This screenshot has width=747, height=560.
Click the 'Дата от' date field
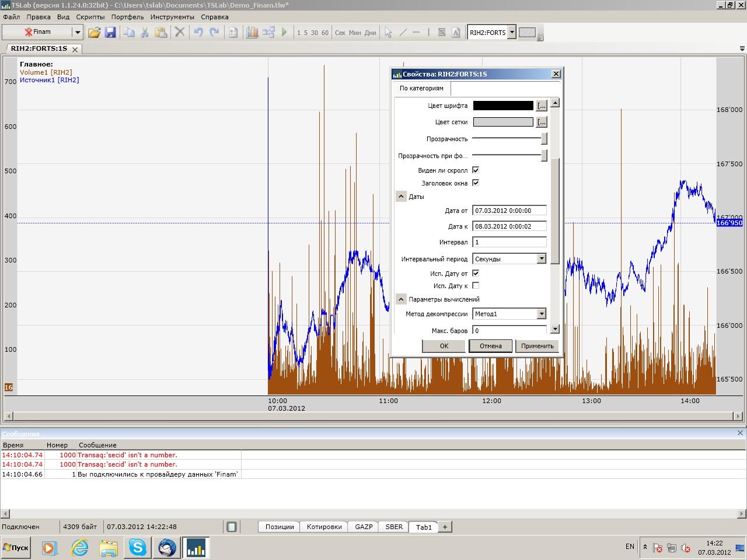coord(509,211)
